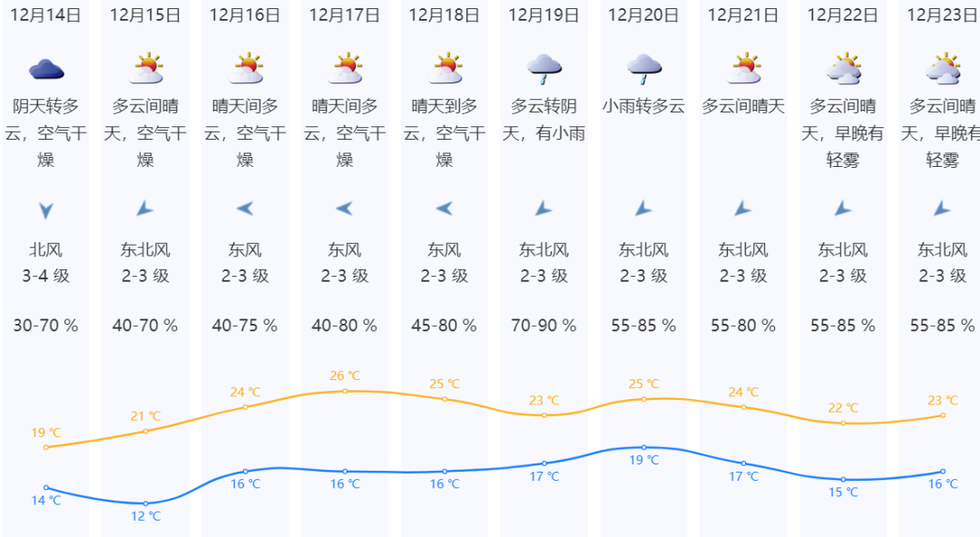Viewport: 980px width, 537px height.
Task: Select the 12月20日 date header
Action: pyautogui.click(x=643, y=15)
